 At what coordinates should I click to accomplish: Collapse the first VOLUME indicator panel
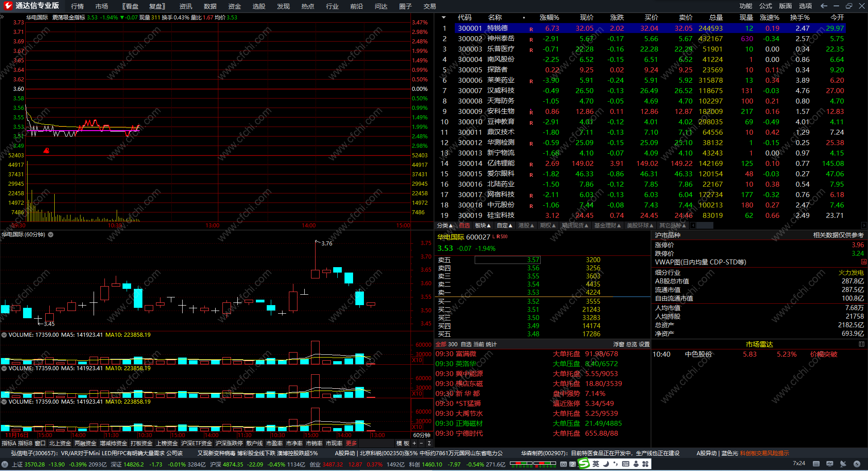point(4,335)
